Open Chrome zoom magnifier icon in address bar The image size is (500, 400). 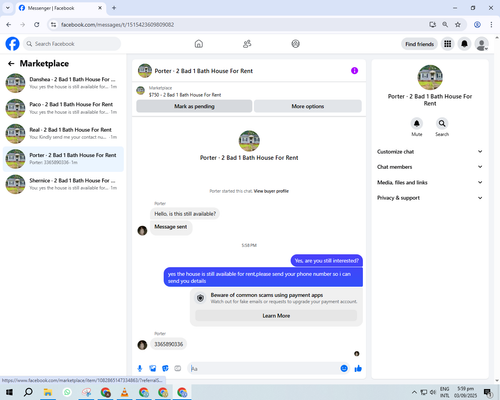pyautogui.click(x=445, y=24)
